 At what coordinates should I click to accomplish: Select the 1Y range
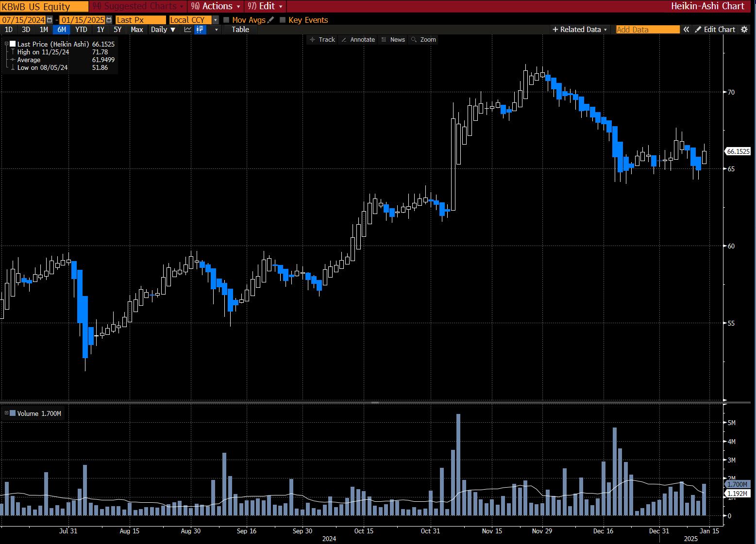pyautogui.click(x=101, y=30)
